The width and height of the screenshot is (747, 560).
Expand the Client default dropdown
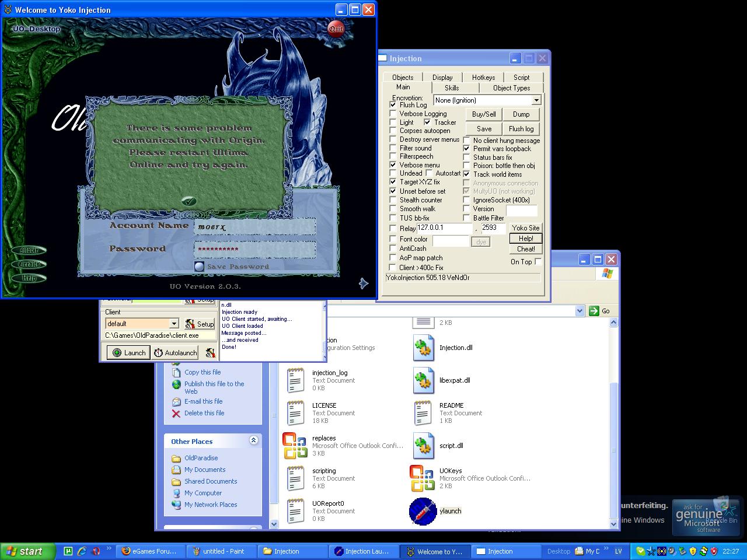pyautogui.click(x=174, y=324)
